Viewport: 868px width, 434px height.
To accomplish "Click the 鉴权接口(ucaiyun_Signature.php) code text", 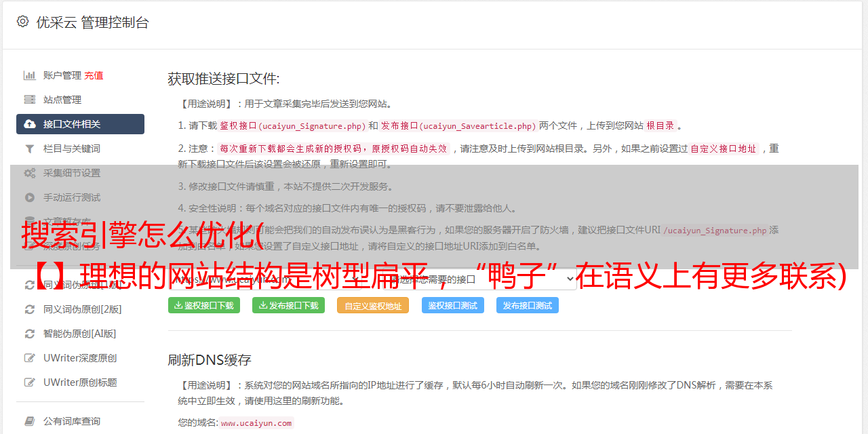I will coord(292,125).
